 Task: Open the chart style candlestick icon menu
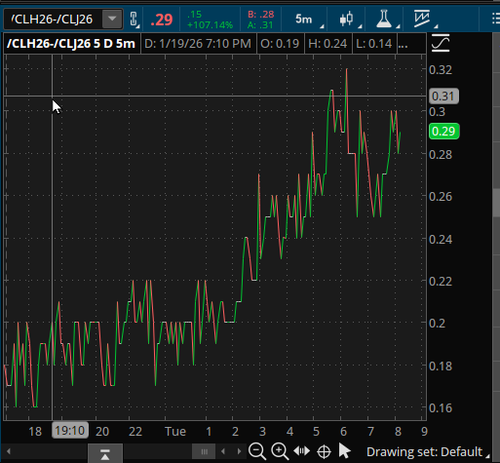[x=346, y=19]
